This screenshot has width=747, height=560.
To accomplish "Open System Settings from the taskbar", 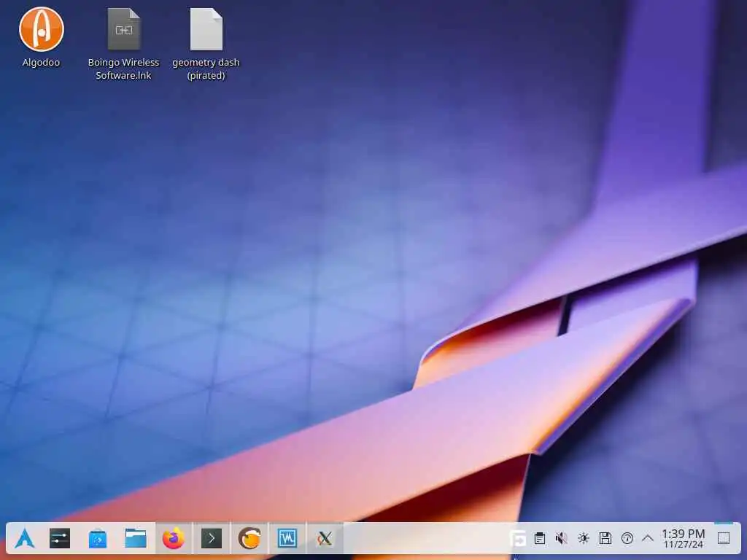I will (60, 539).
